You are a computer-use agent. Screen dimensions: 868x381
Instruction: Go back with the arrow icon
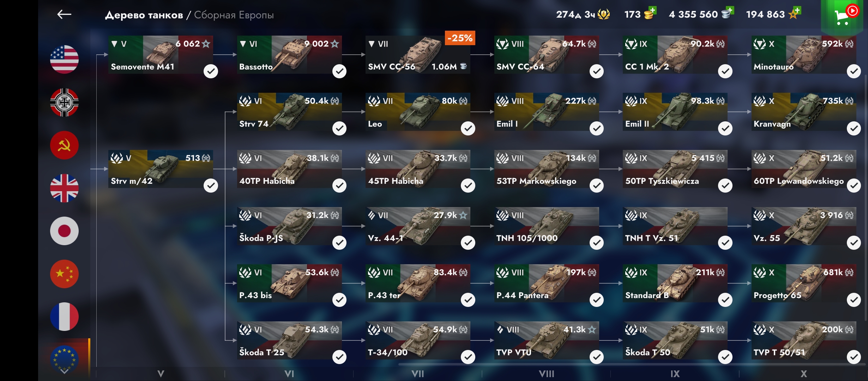pyautogui.click(x=64, y=14)
